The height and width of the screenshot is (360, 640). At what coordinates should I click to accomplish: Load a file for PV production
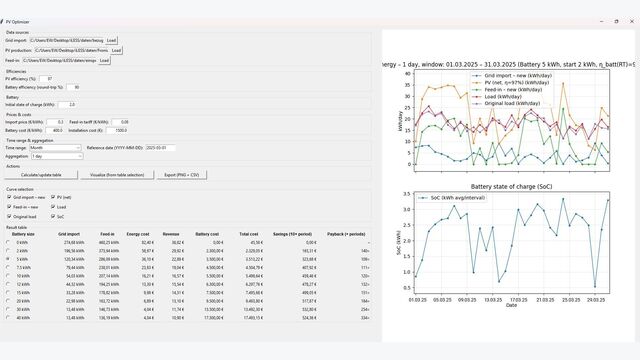click(x=116, y=51)
